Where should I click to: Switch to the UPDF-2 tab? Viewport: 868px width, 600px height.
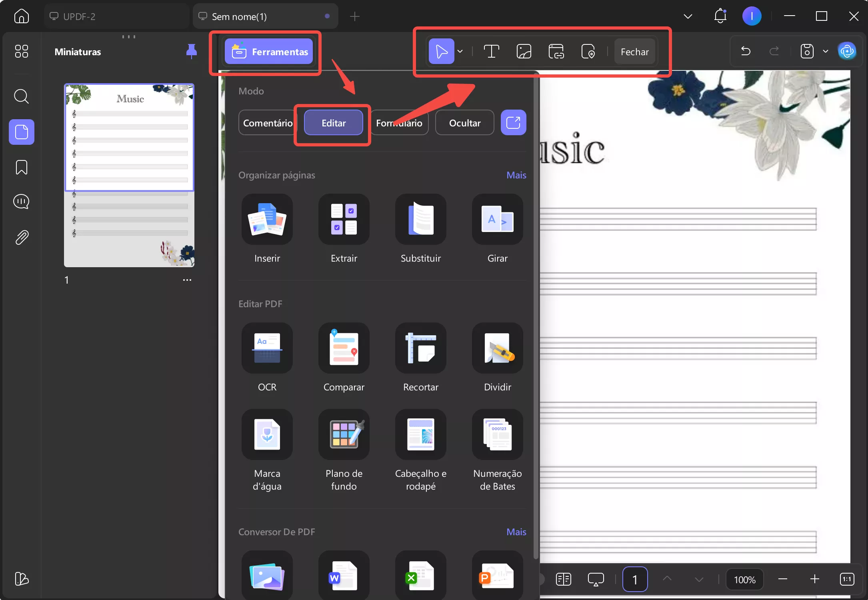tap(116, 16)
